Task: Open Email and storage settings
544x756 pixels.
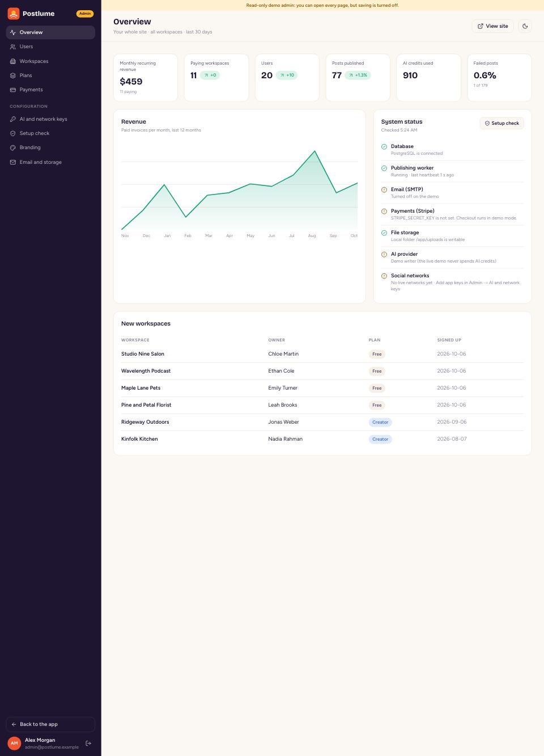Action: [x=50, y=162]
